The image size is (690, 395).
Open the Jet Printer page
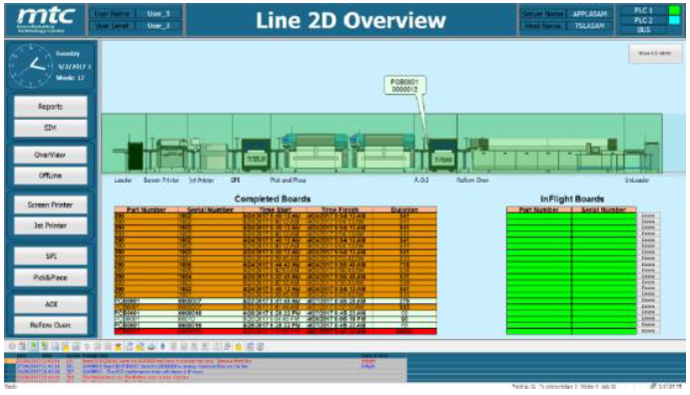[50, 226]
